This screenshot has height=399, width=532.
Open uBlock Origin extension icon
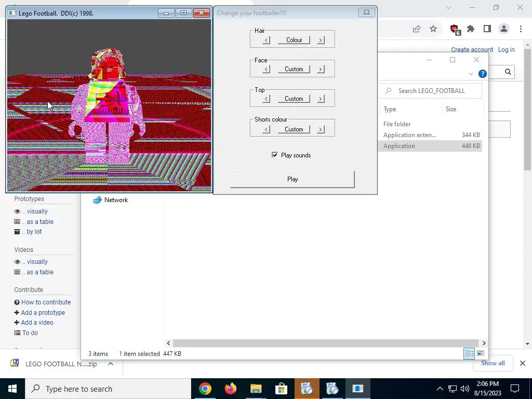click(455, 30)
